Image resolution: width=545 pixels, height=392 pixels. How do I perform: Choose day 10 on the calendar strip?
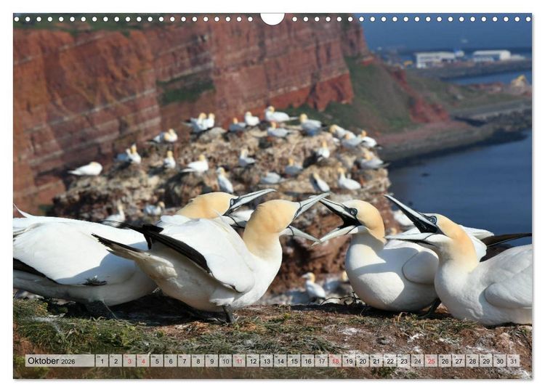[225, 361]
